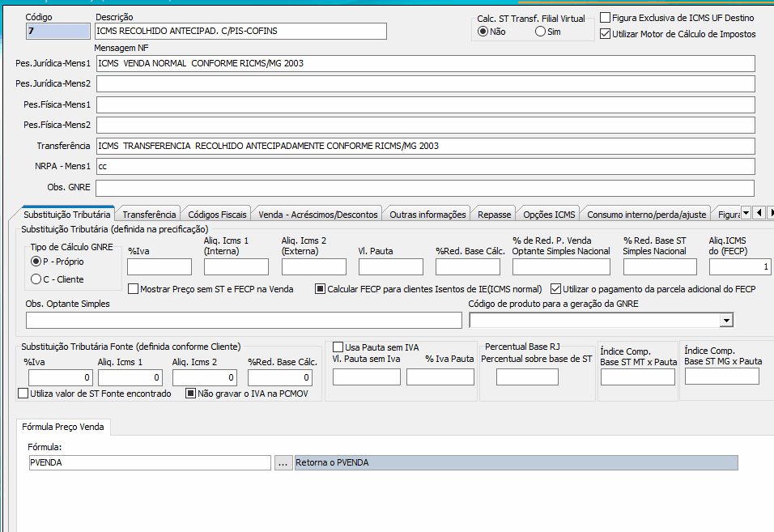Image resolution: width=774 pixels, height=532 pixels.
Task: Open Consumo interno/perda/ajuste tab
Action: 647,215
